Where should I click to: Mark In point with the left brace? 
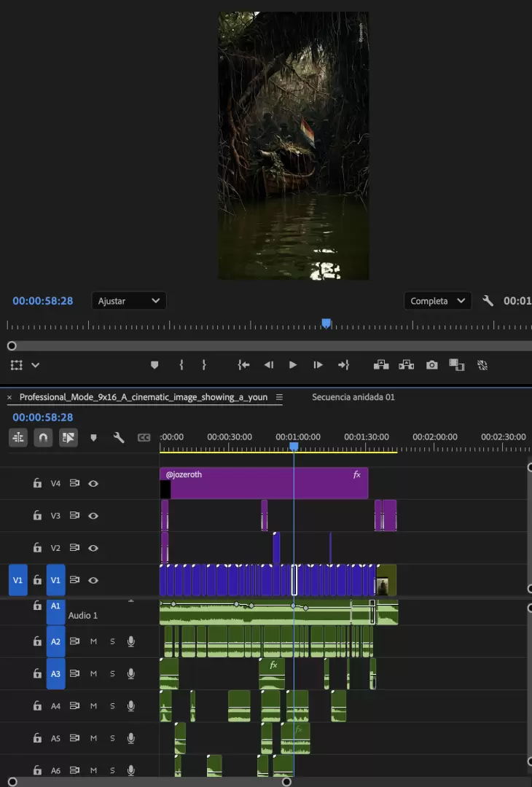[181, 365]
